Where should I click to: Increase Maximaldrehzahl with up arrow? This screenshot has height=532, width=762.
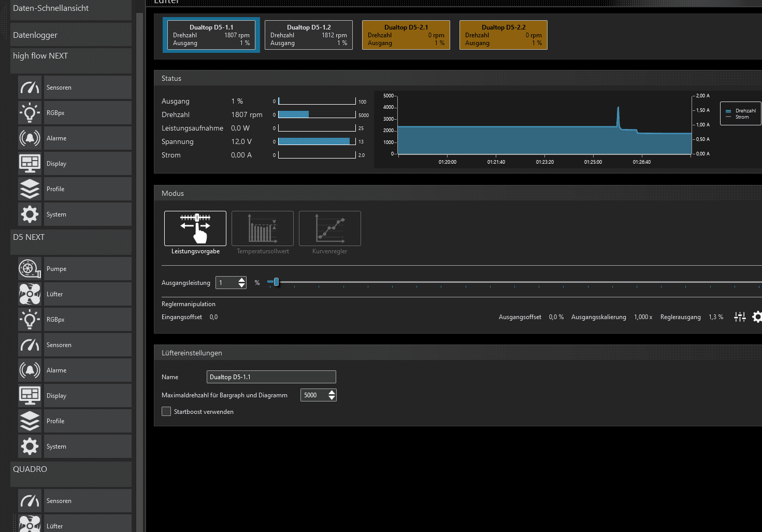tap(332, 392)
